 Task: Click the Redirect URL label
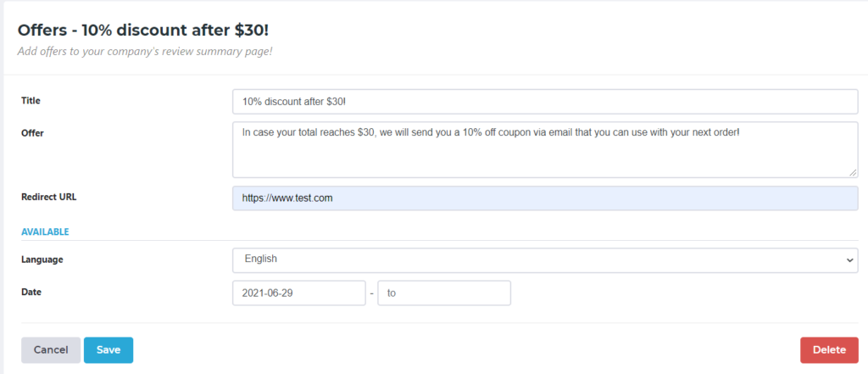tap(48, 197)
